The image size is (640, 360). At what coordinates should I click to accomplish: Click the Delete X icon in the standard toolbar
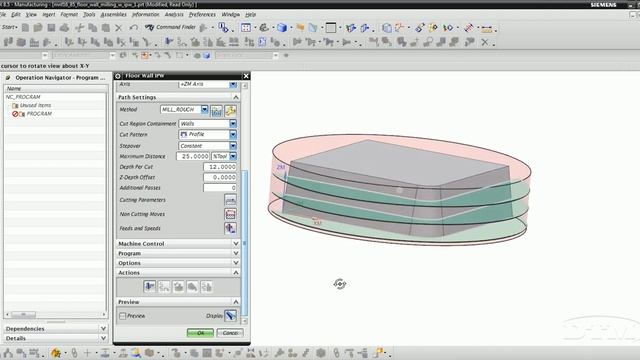click(119, 28)
